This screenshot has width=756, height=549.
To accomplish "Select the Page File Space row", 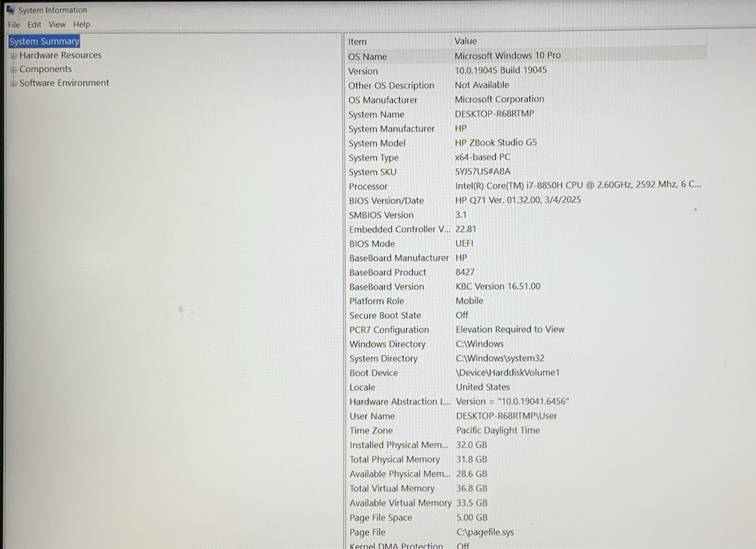I will (526, 518).
